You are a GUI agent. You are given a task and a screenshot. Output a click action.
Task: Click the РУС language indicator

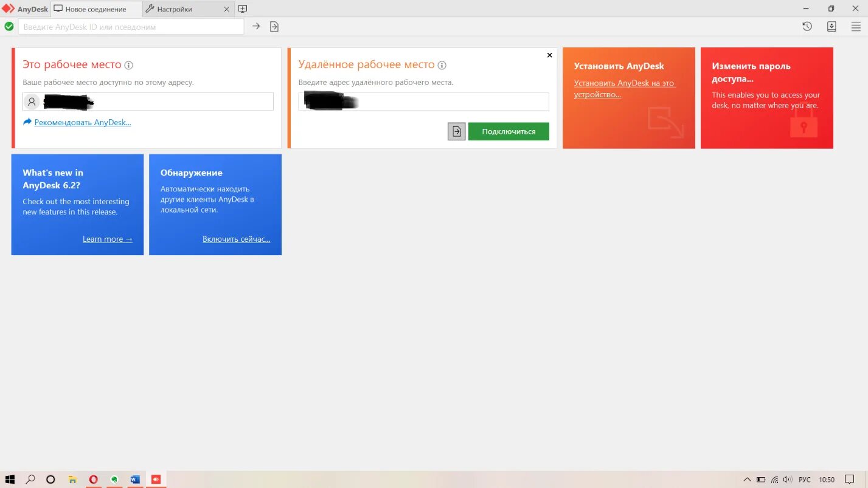click(x=805, y=479)
